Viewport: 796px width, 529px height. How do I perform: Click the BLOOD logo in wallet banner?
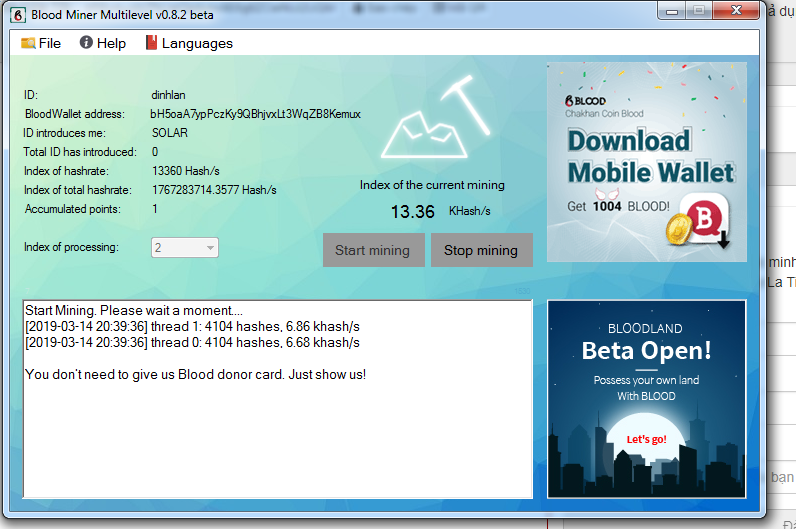(x=585, y=101)
